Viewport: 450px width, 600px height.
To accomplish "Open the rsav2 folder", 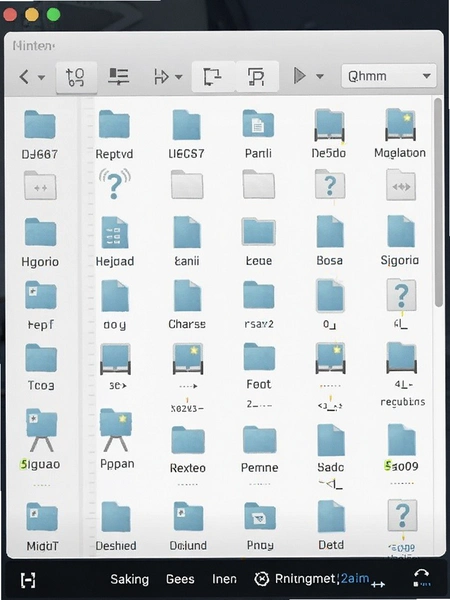I will coord(259,295).
